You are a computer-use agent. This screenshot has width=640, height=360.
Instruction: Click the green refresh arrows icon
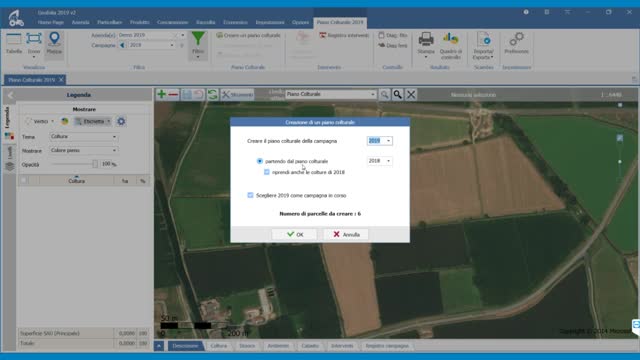[x=212, y=94]
